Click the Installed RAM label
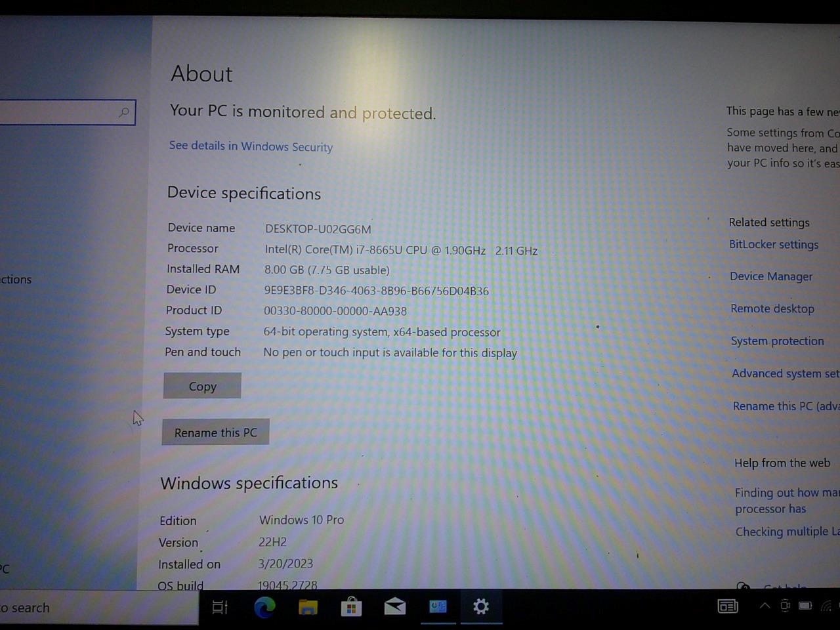Image resolution: width=840 pixels, height=630 pixels. (x=203, y=269)
